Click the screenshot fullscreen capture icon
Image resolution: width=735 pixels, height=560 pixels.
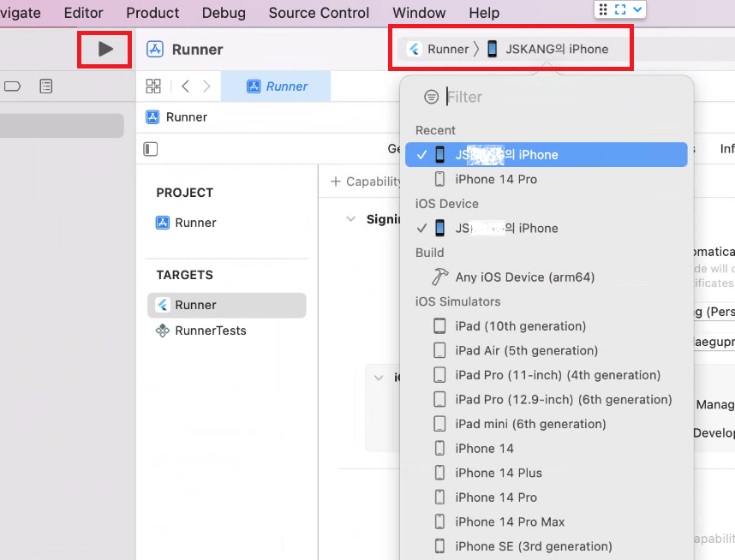point(620,9)
